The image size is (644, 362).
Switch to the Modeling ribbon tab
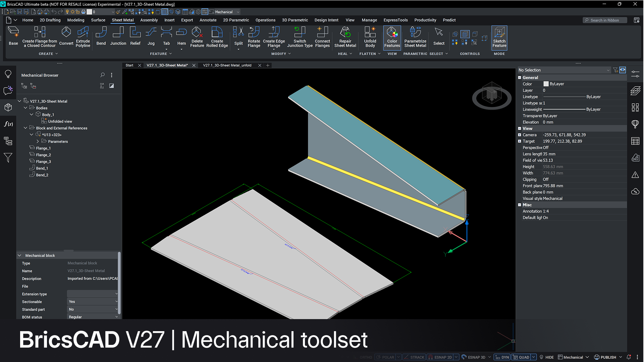pos(76,20)
